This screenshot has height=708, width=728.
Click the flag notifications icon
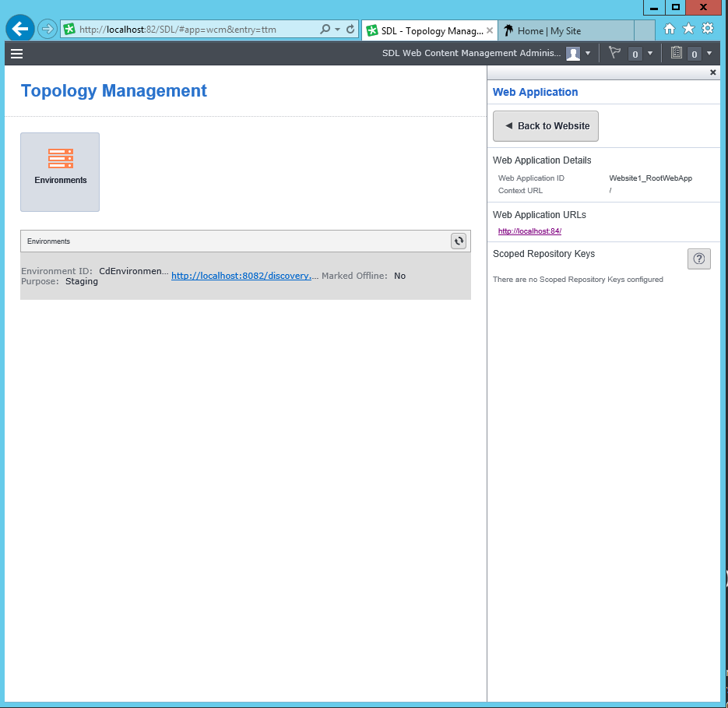(614, 53)
